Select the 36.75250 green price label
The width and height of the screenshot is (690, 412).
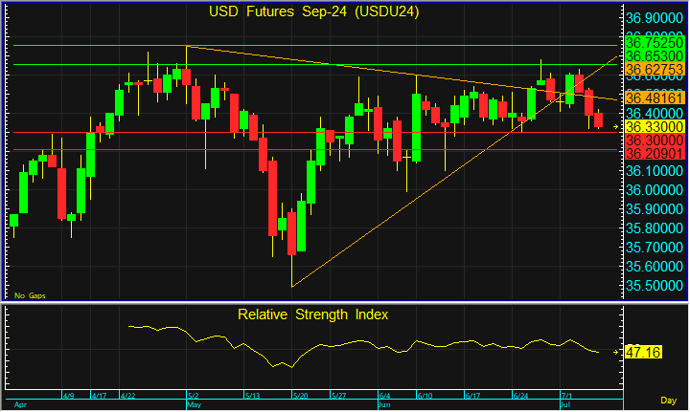[654, 44]
